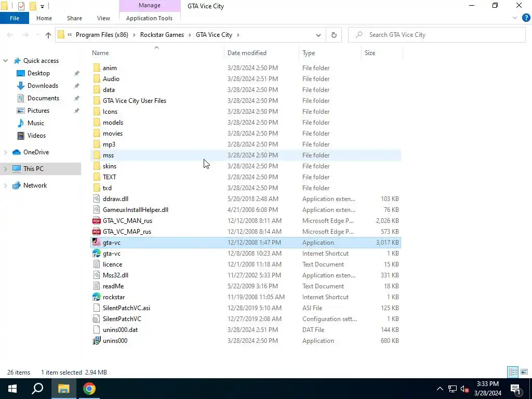Switch to the Share ribbon tab

[74, 18]
